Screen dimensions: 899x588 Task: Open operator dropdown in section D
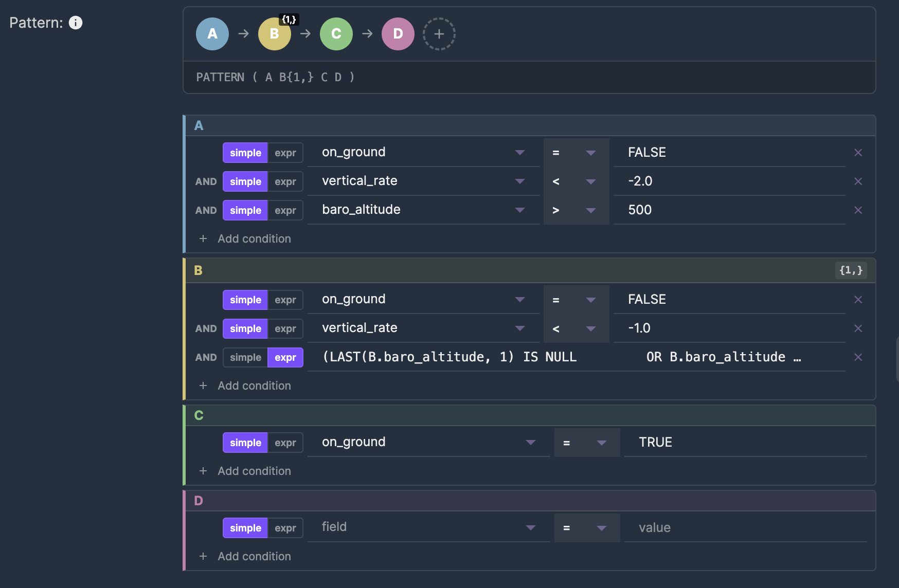click(587, 528)
